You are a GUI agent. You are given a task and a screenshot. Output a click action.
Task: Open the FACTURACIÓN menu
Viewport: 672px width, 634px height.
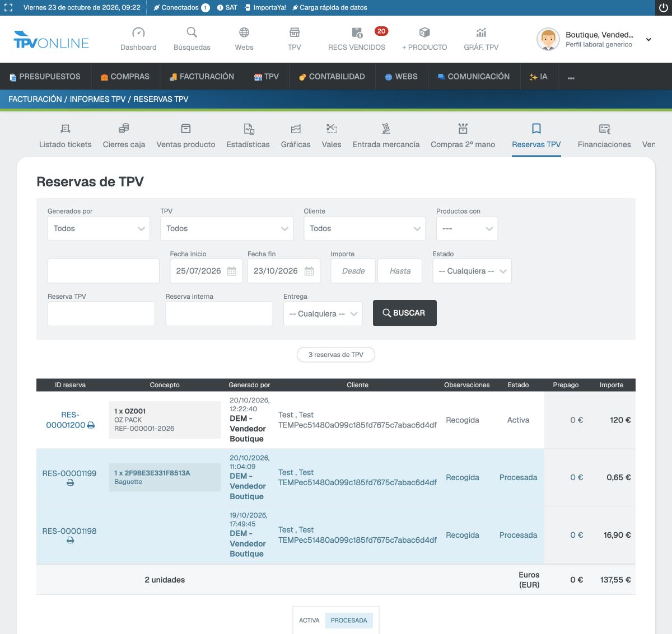click(x=202, y=77)
